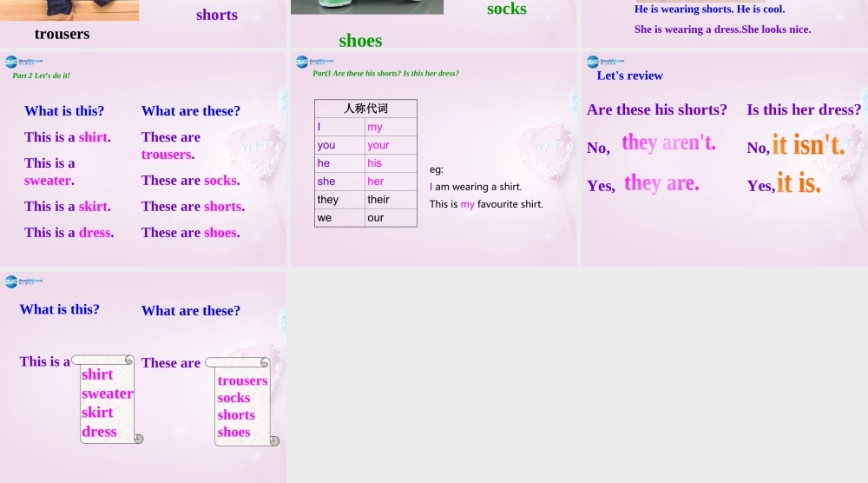Click the pink answer "they aren't."
The width and height of the screenshot is (868, 483).
tap(668, 142)
